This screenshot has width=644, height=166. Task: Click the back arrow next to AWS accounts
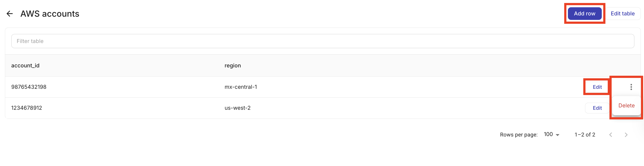pyautogui.click(x=9, y=14)
